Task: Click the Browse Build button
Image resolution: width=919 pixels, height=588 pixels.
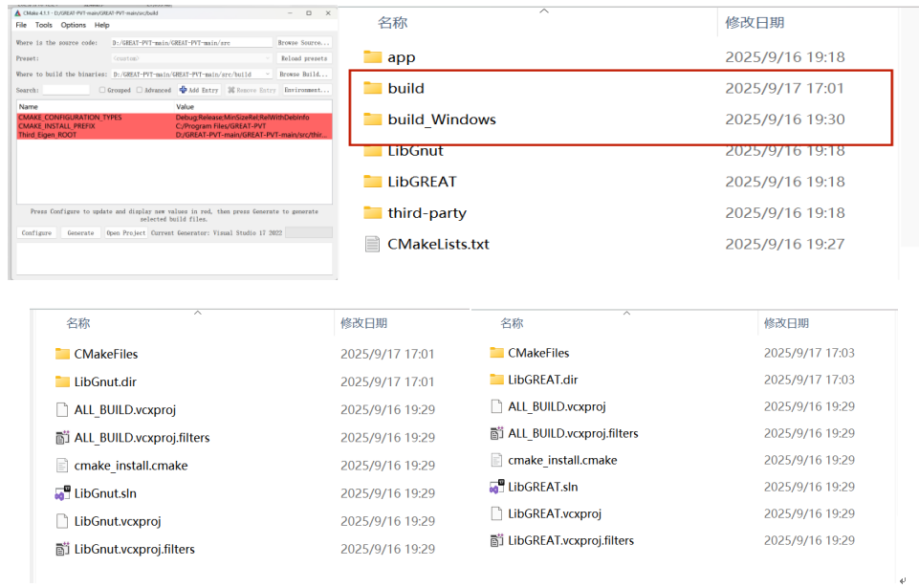Action: pyautogui.click(x=303, y=75)
